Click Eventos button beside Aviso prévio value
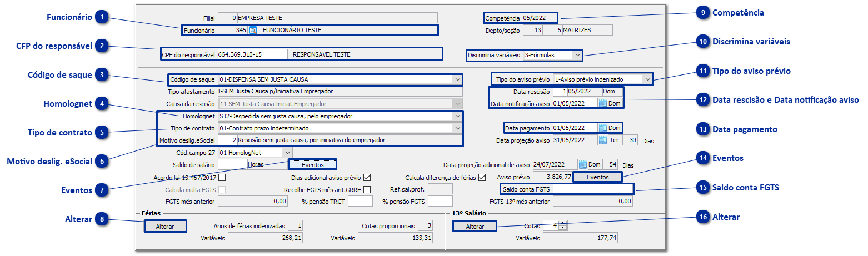868x256 pixels. click(x=597, y=177)
